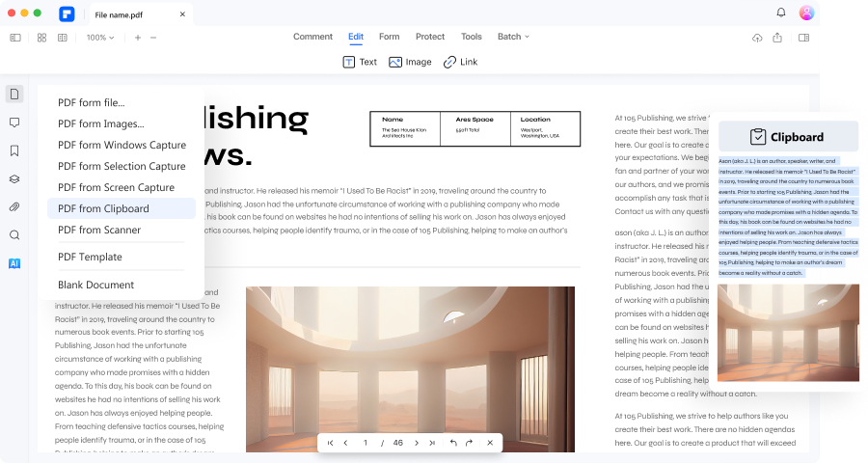Select the File name.pdf document tab
Image resolution: width=868 pixels, height=463 pixels.
(141, 14)
